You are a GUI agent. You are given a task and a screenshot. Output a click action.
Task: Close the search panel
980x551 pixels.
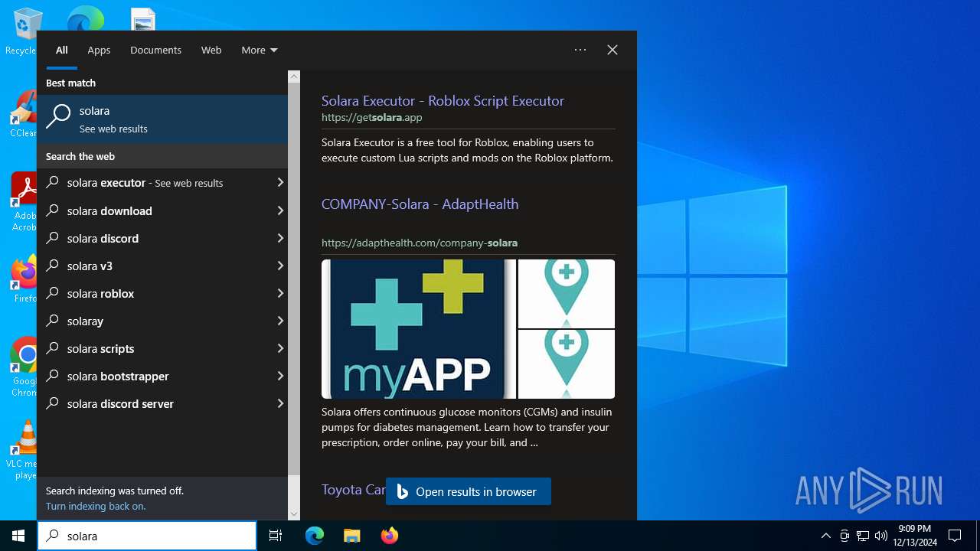click(x=612, y=50)
